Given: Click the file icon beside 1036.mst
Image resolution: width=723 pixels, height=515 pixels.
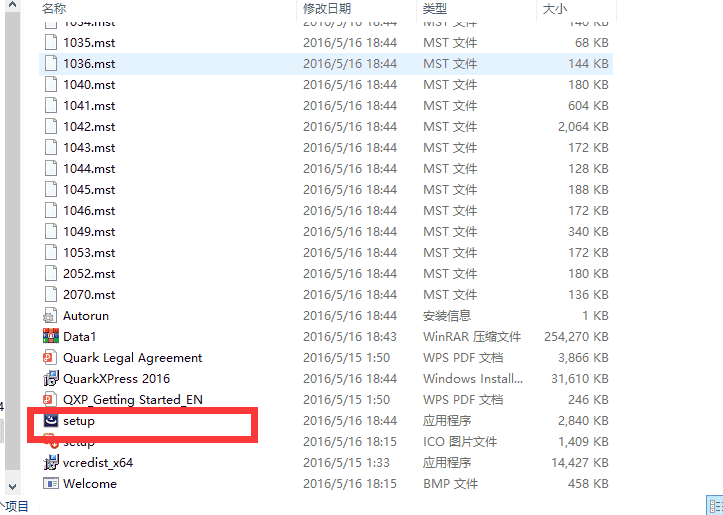Looking at the screenshot, I should click(51, 64).
